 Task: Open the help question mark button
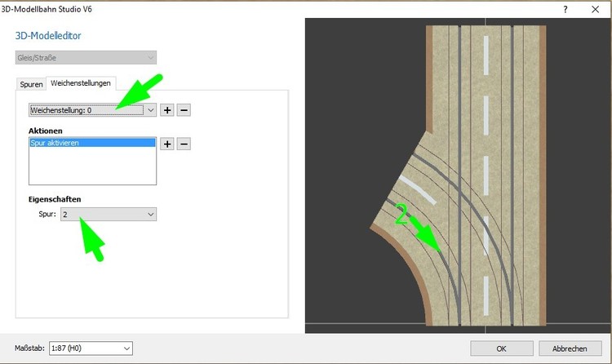point(565,9)
